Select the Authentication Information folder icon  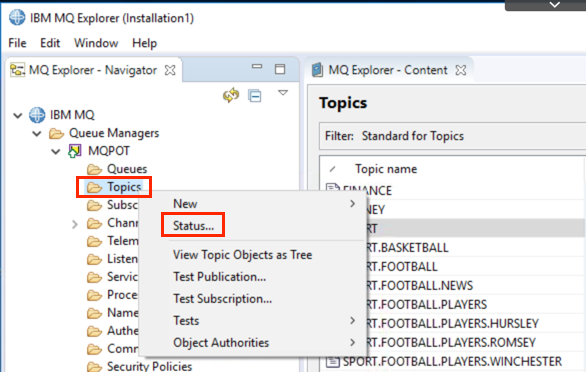[94, 331]
